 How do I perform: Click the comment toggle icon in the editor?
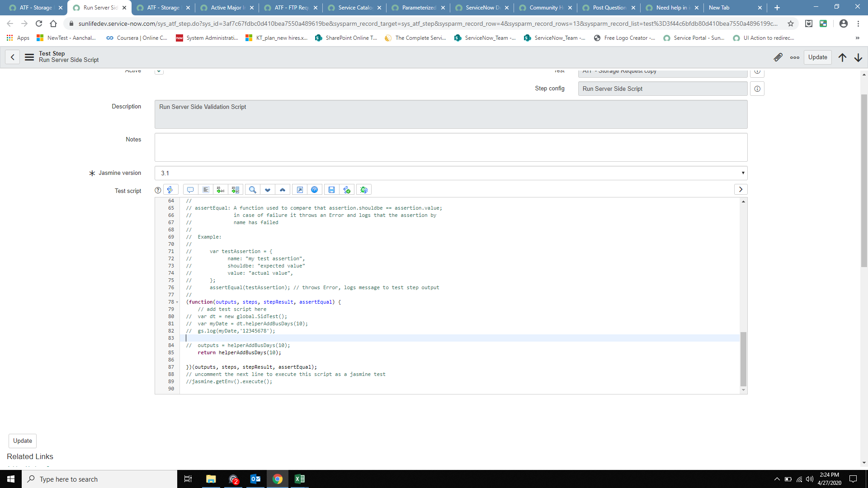[x=190, y=189]
